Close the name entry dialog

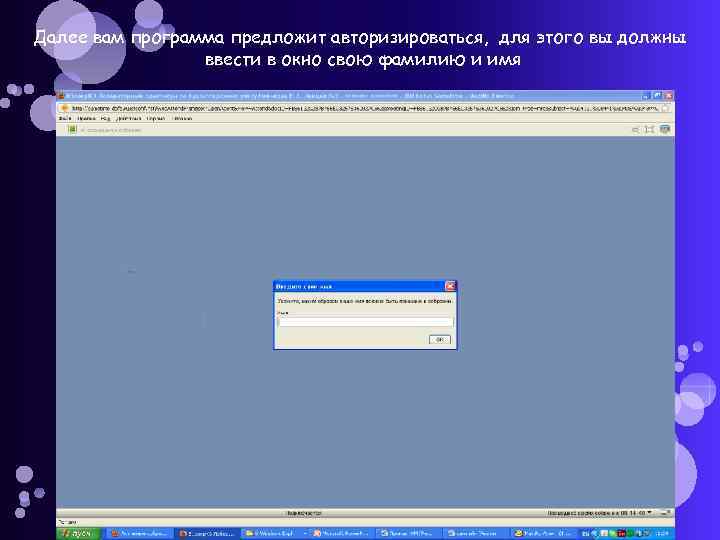(x=450, y=286)
